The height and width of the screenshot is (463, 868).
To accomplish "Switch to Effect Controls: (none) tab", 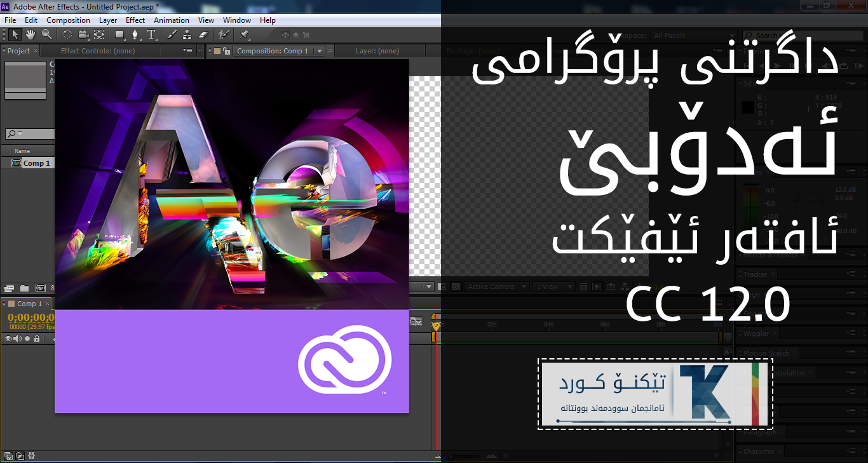I will coord(97,51).
